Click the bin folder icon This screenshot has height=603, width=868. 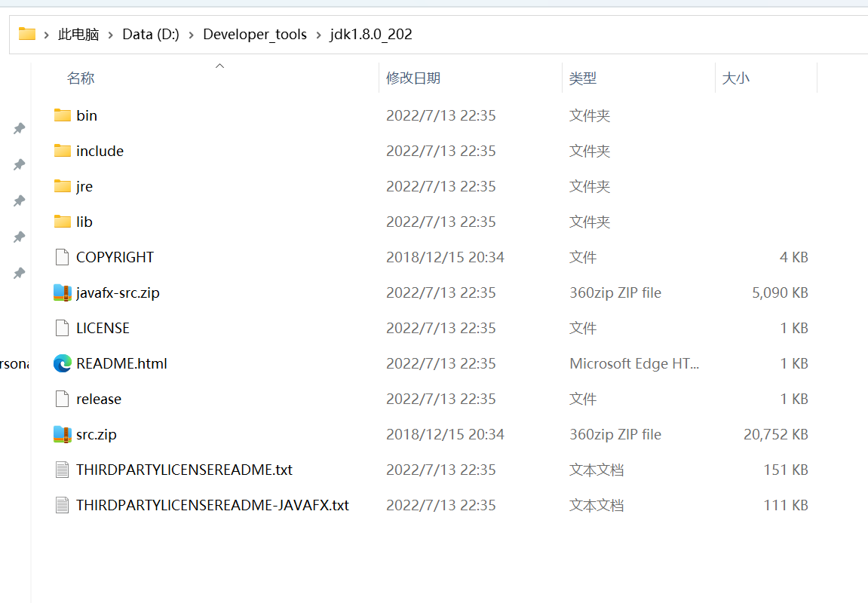(x=62, y=115)
